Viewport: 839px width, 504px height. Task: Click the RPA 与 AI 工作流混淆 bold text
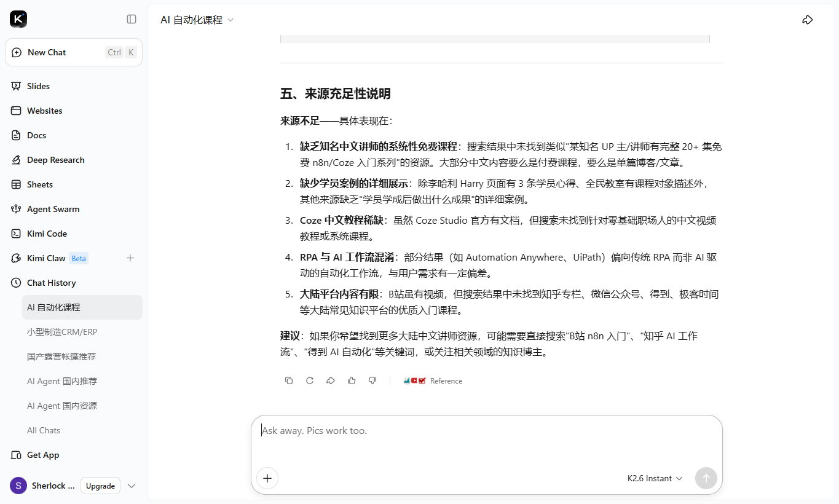point(347,257)
